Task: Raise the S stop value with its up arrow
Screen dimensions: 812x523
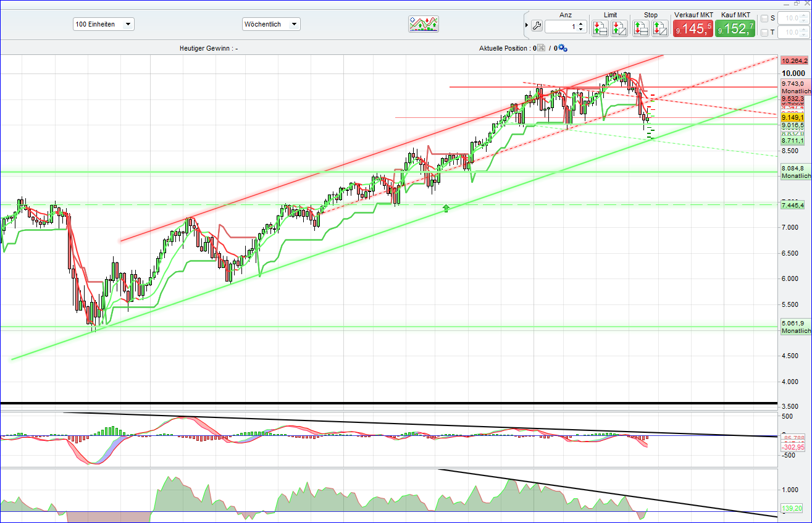Action: [803, 15]
